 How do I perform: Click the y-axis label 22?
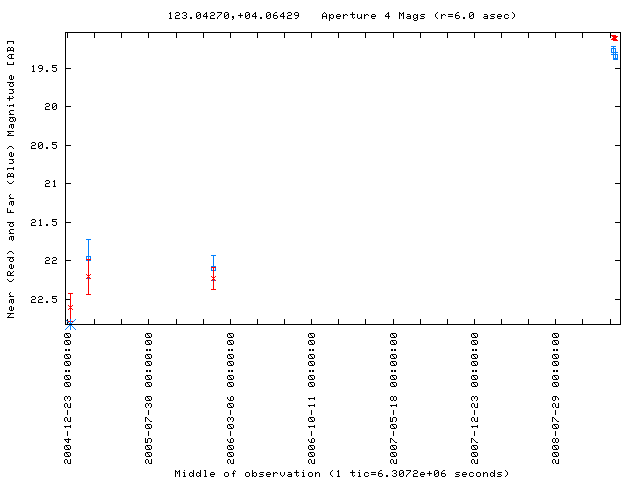[51, 260]
